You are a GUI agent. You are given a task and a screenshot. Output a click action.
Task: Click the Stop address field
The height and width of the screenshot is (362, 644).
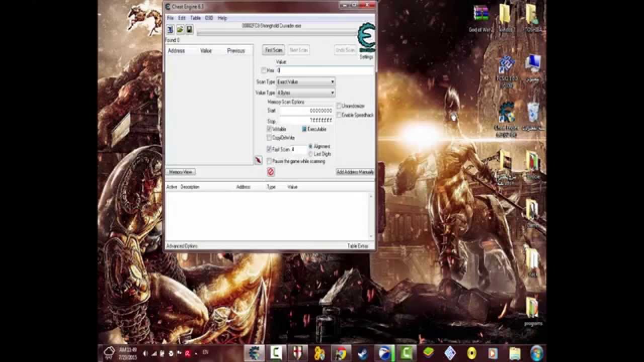tap(306, 121)
